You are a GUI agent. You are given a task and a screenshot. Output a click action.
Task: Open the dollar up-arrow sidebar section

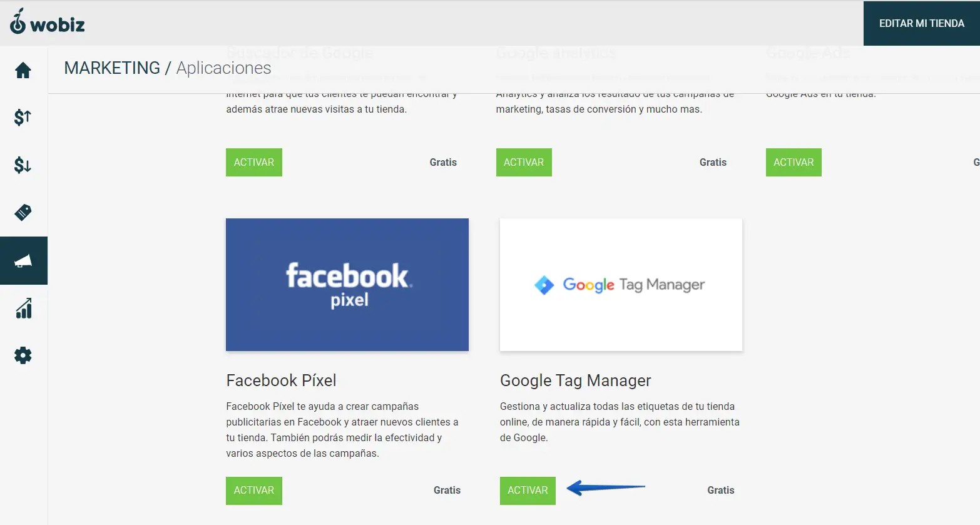23,117
